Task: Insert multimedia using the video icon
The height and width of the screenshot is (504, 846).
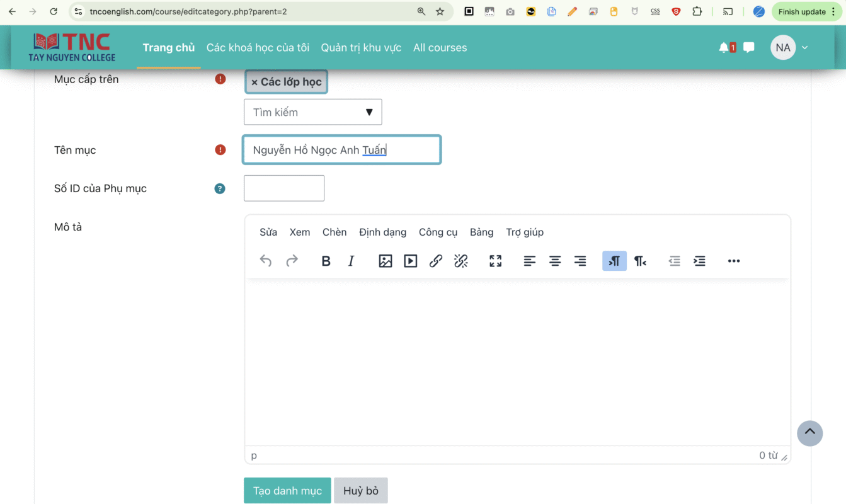Action: pos(411,261)
